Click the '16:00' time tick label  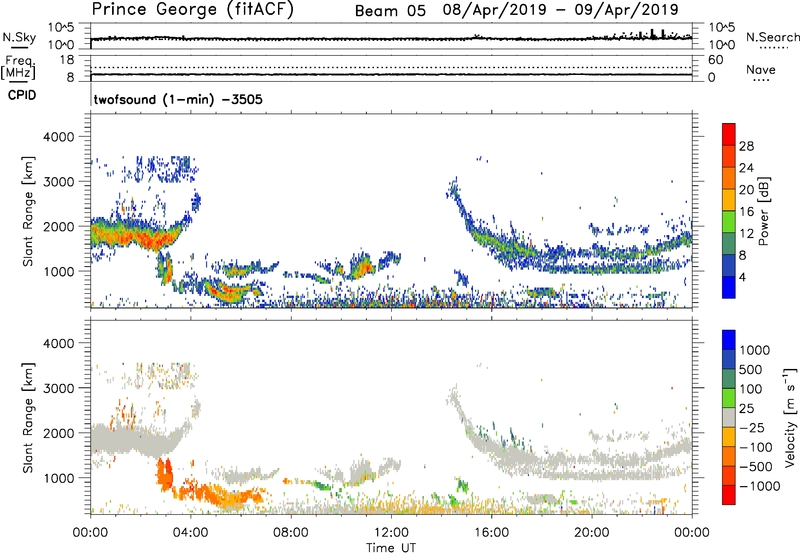(x=491, y=533)
